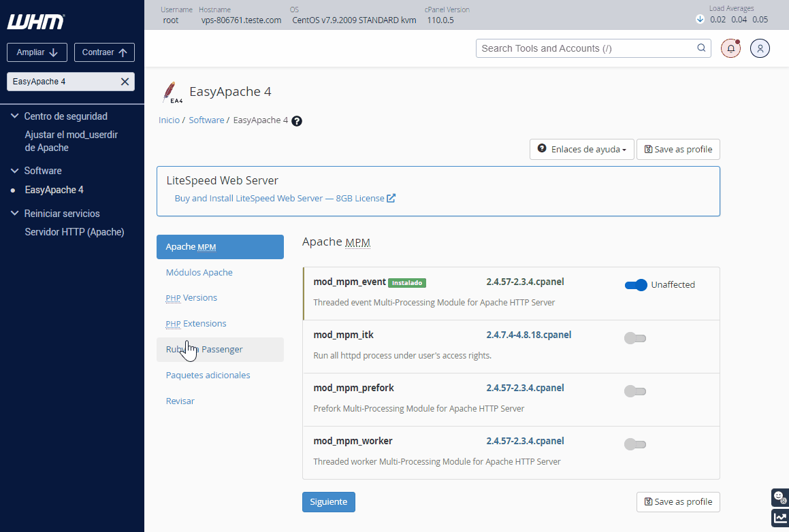Image resolution: width=789 pixels, height=532 pixels.
Task: Open the Enlaces de ayuda dropdown
Action: click(581, 150)
